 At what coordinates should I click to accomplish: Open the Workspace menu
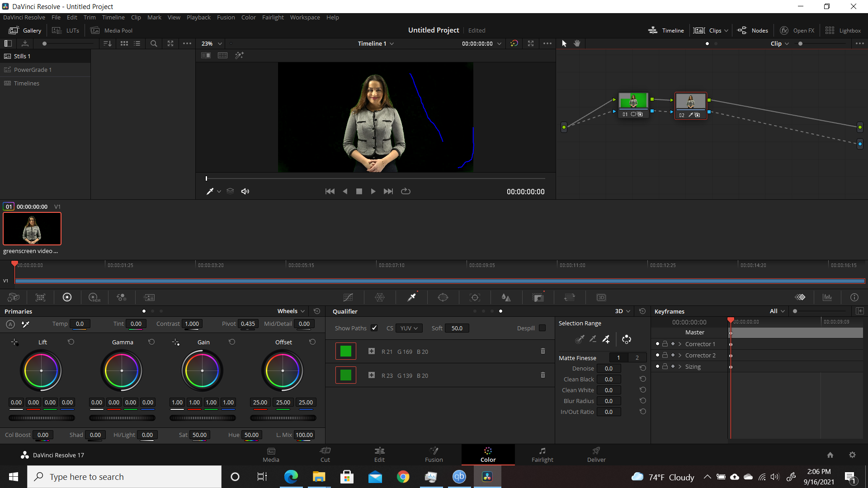pos(305,17)
